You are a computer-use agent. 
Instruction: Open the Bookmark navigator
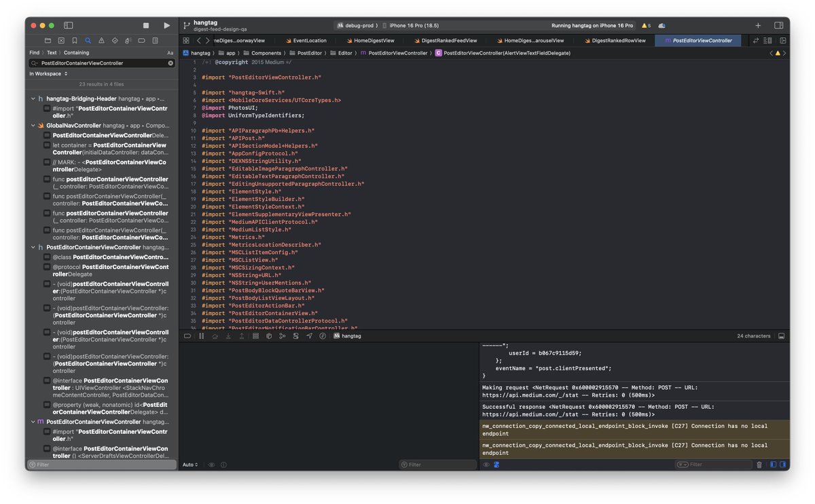click(75, 41)
